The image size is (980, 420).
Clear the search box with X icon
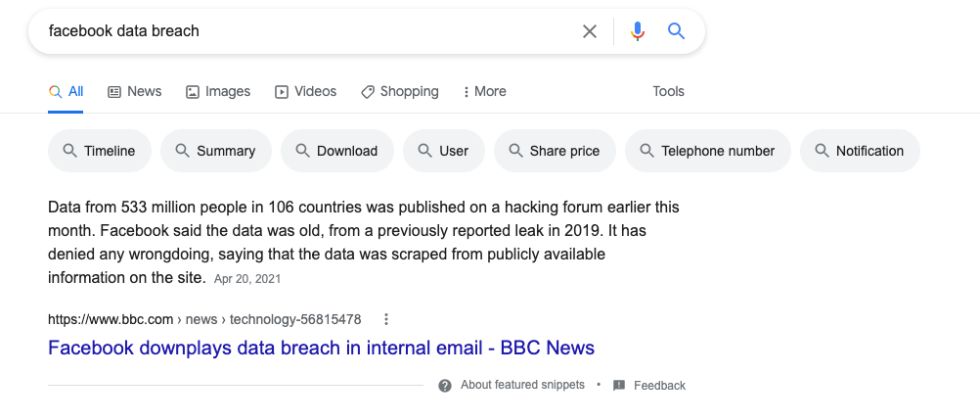coord(590,31)
